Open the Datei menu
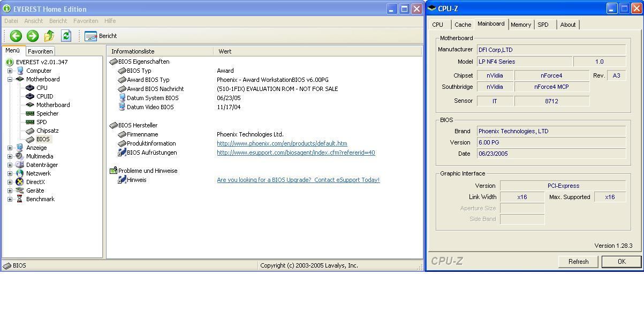 [x=11, y=21]
